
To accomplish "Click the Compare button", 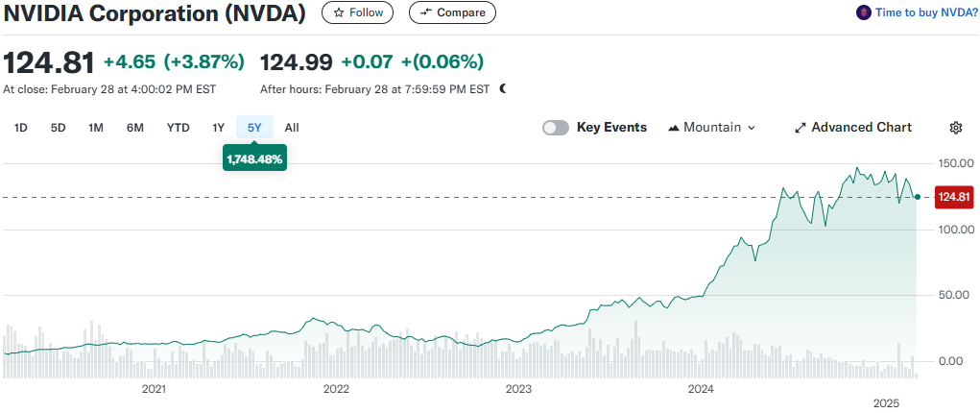I will 452,12.
